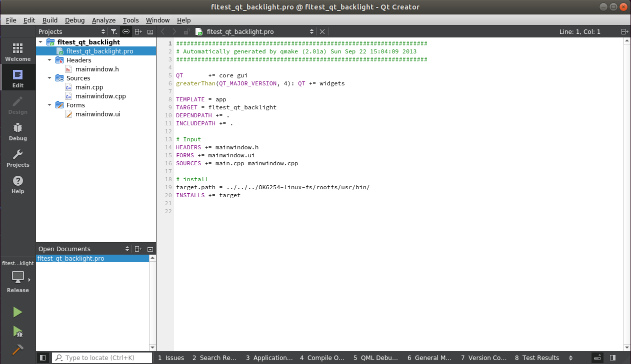This screenshot has height=364, width=631.
Task: Build project with the hammer icon
Action: point(17,350)
